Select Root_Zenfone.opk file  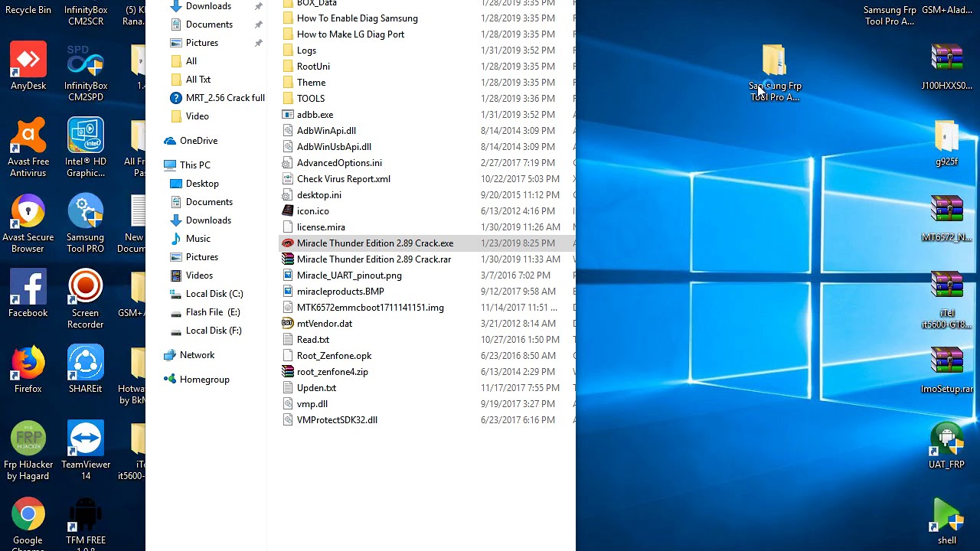tap(334, 356)
